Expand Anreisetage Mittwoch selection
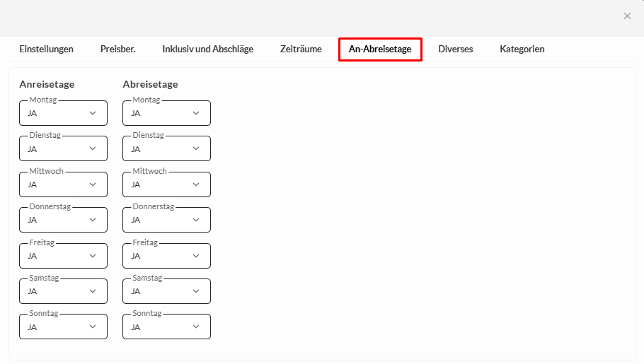 [64, 184]
